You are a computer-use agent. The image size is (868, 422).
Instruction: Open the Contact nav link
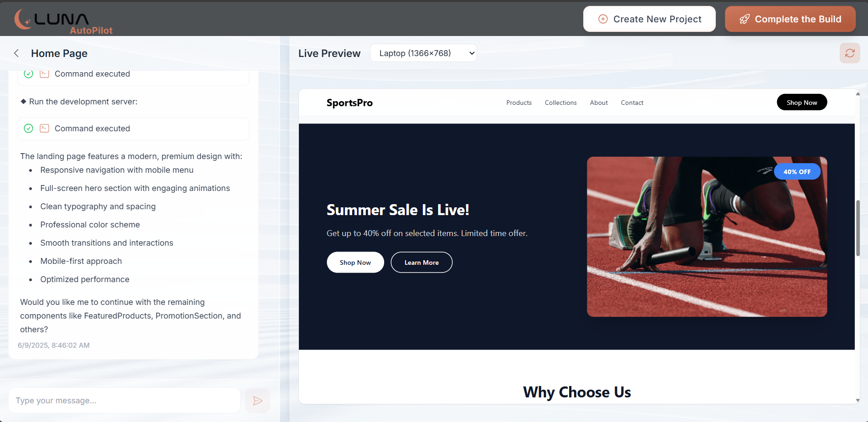pyautogui.click(x=632, y=103)
